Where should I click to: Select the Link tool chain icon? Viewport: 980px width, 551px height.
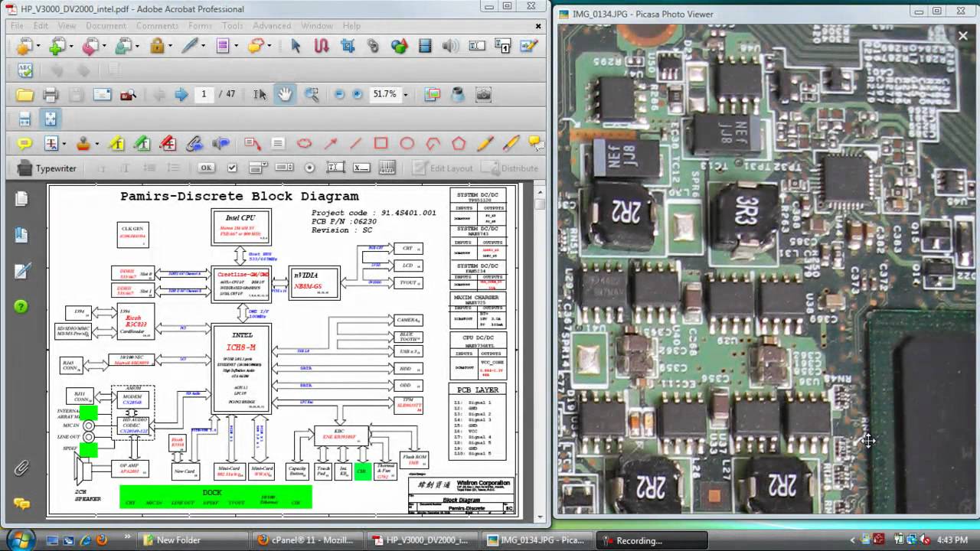373,47
